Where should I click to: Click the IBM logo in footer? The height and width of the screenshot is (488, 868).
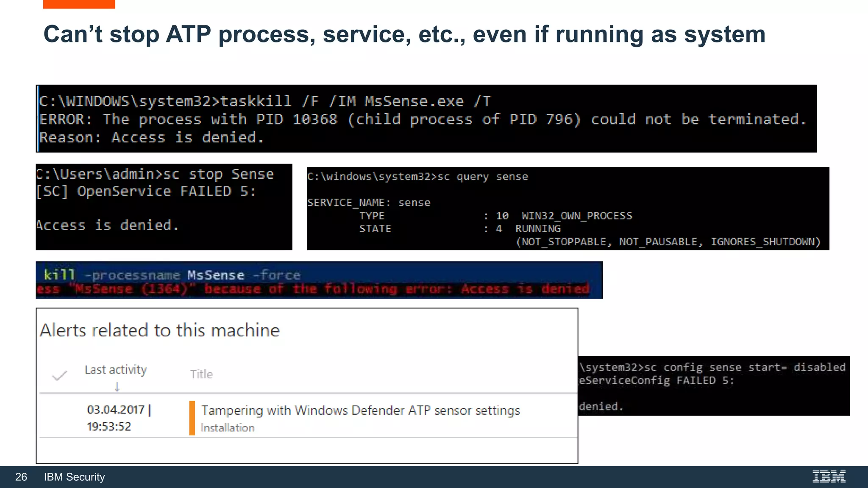tap(829, 477)
